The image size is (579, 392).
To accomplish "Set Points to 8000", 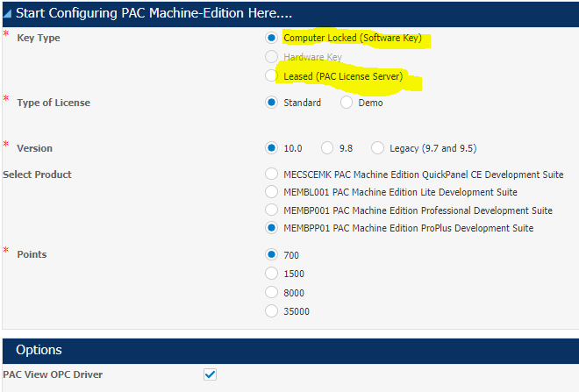I will [271, 292].
